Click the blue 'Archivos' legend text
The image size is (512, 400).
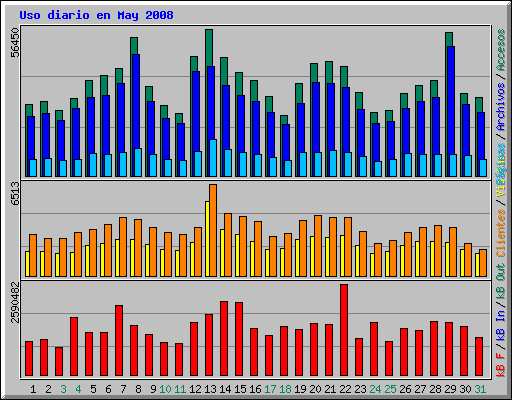[501, 107]
